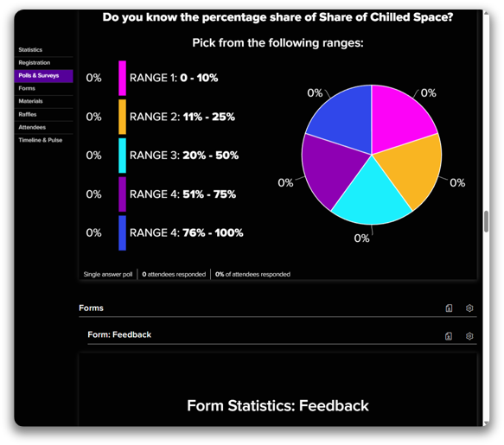The width and height of the screenshot is (504, 445).
Task: Click RANGE 4: 76% - 100% legend label
Action: (187, 233)
